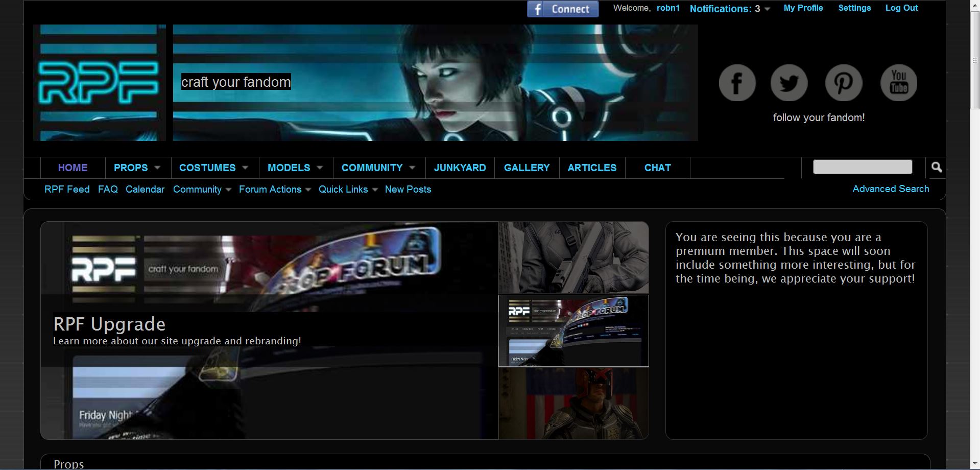Image resolution: width=980 pixels, height=470 pixels.
Task: Click the page vertical scrollbar thumb
Action: [x=975, y=60]
